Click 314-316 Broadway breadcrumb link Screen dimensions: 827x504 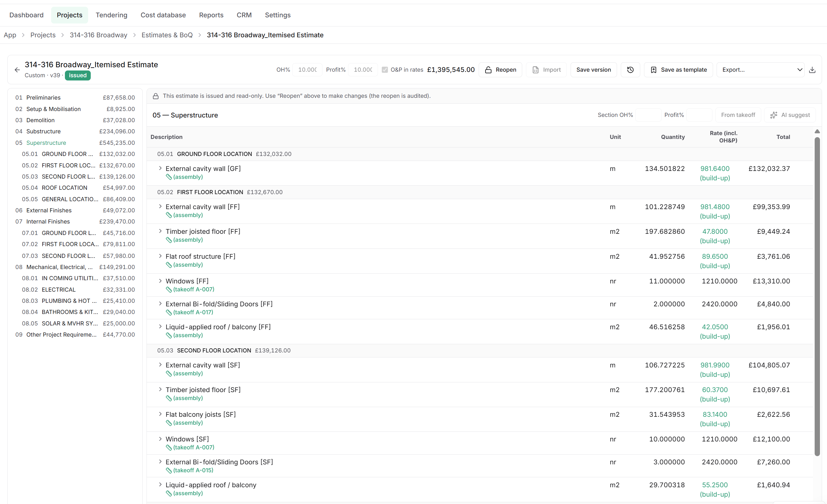(x=98, y=35)
